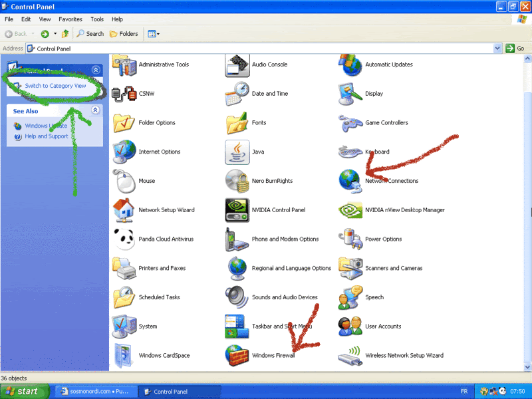Viewport: 532px width, 399px height.
Task: Collapse the Control Panel sidebar section
Action: (96, 70)
